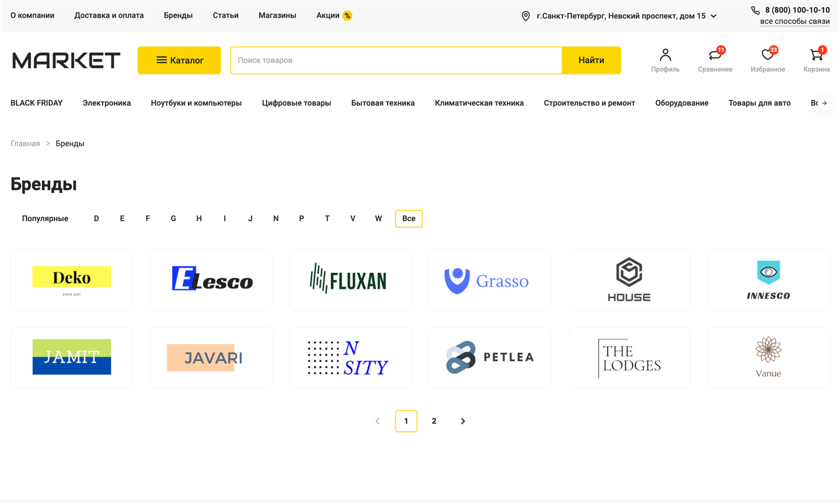Click the phone icon near 8 (800) number

(755, 11)
